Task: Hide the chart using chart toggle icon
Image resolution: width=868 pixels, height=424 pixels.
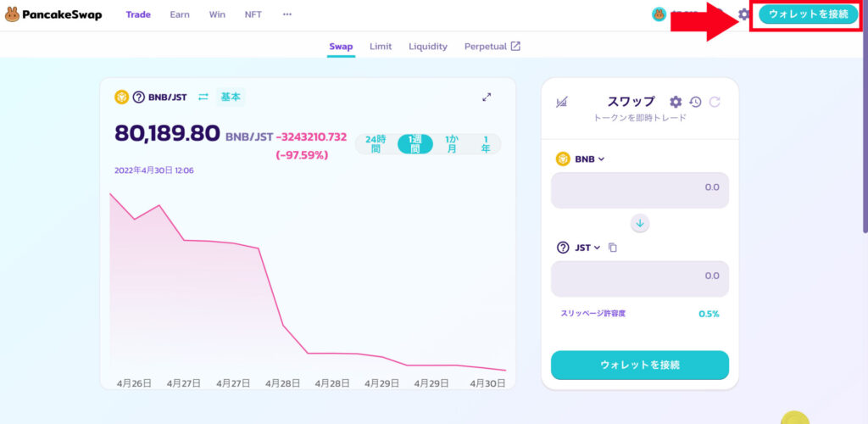Action: [x=562, y=102]
